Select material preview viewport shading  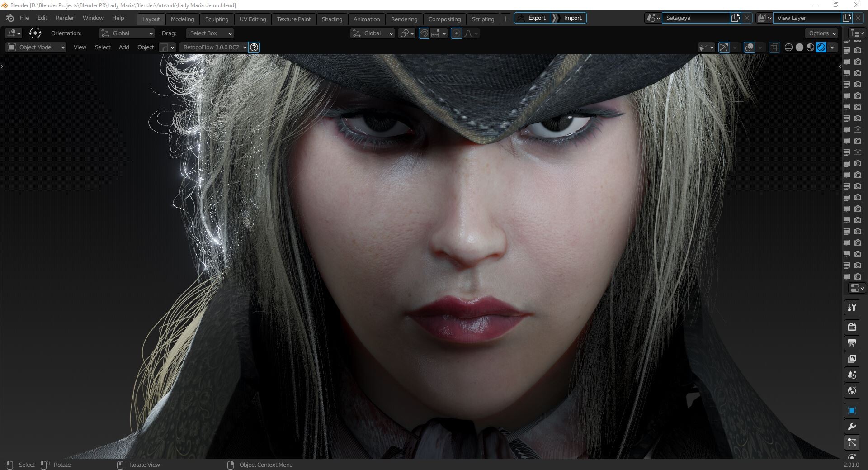tap(810, 47)
